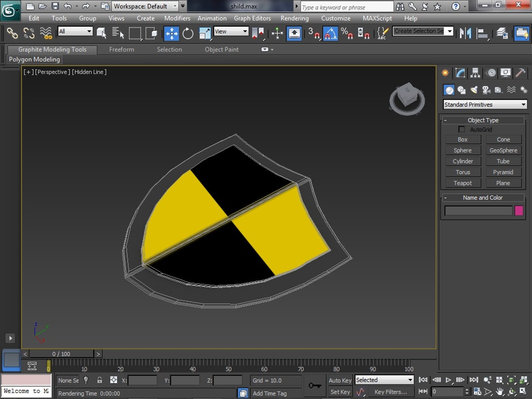This screenshot has width=532, height=399.
Task: Create a Teapot primitive
Action: pyautogui.click(x=463, y=183)
